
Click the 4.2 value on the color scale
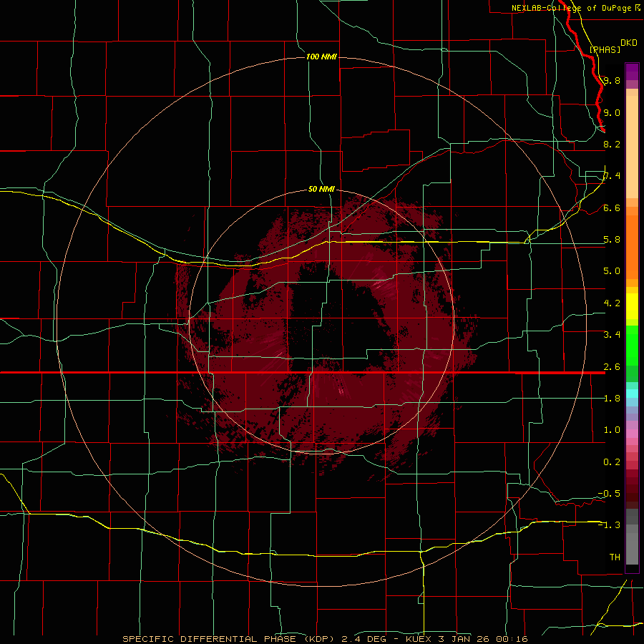(612, 303)
